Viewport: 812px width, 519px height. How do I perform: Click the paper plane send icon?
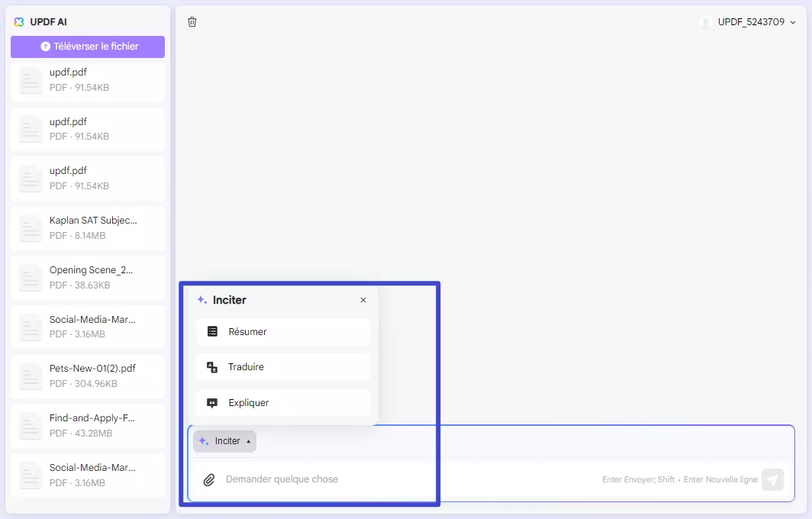[772, 479]
